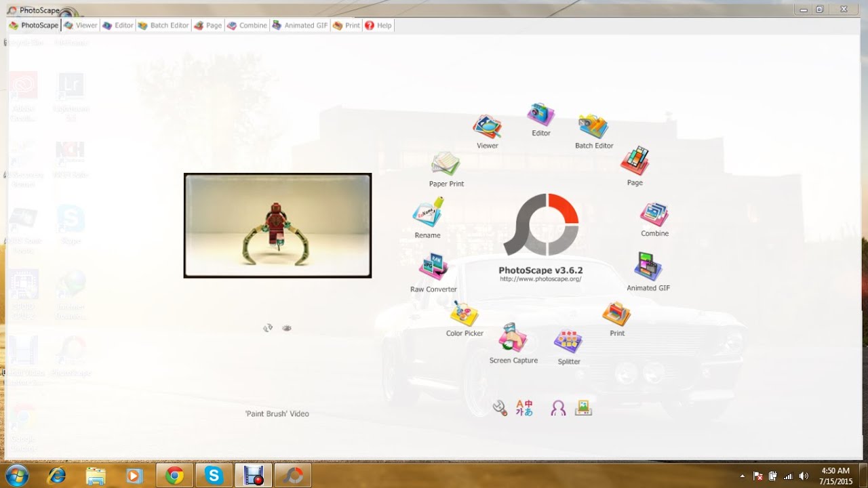This screenshot has height=488, width=868.
Task: Open the Action Center flag icon
Action: pos(758,476)
